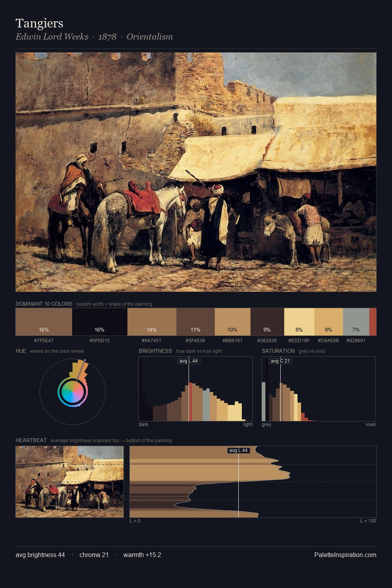Click the year '1878'
The height and width of the screenshot is (588, 392).
[107, 36]
